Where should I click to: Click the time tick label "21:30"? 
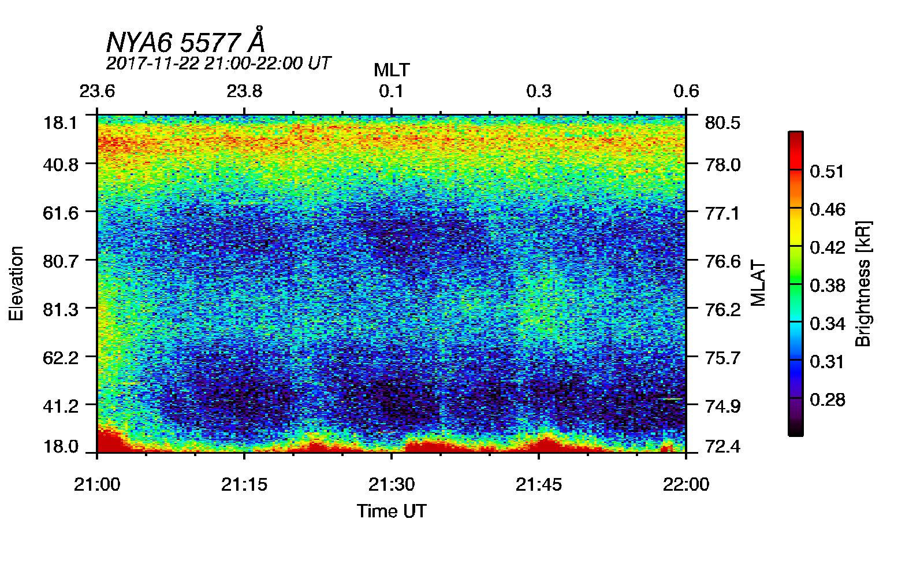click(392, 484)
